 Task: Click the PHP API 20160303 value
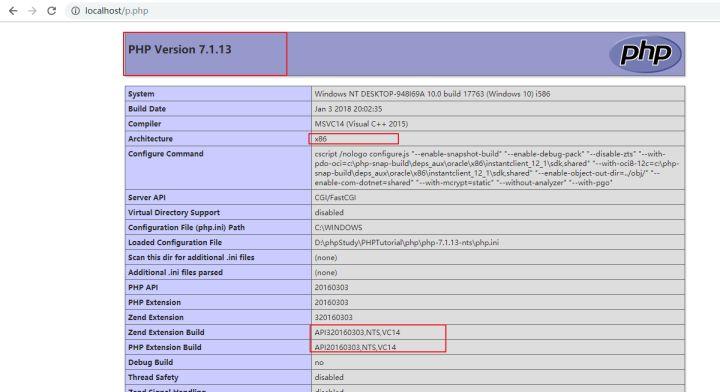331,287
